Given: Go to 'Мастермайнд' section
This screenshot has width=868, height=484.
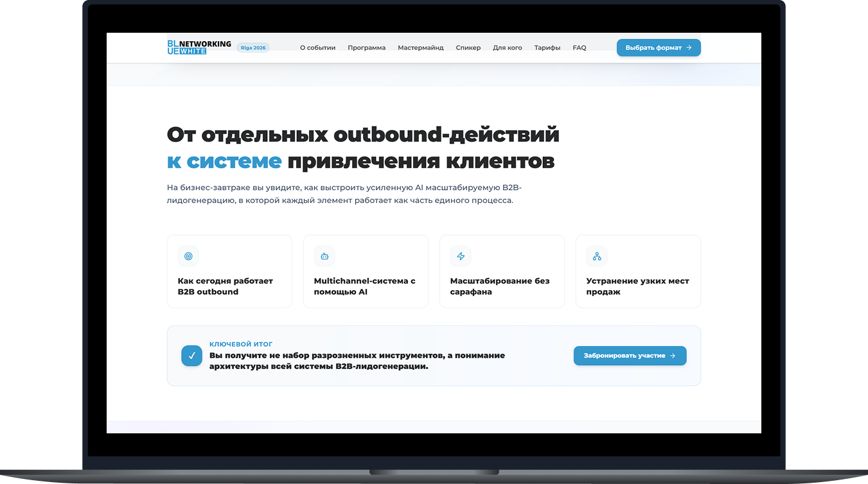Looking at the screenshot, I should click(421, 48).
